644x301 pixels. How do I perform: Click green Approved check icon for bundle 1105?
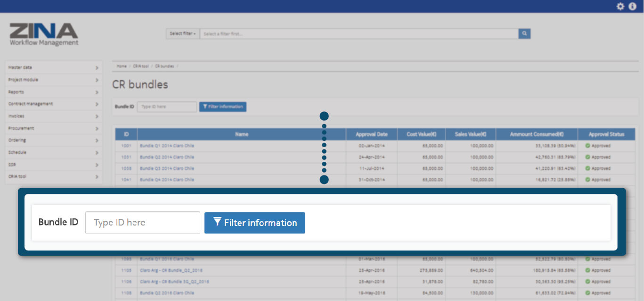point(587,270)
